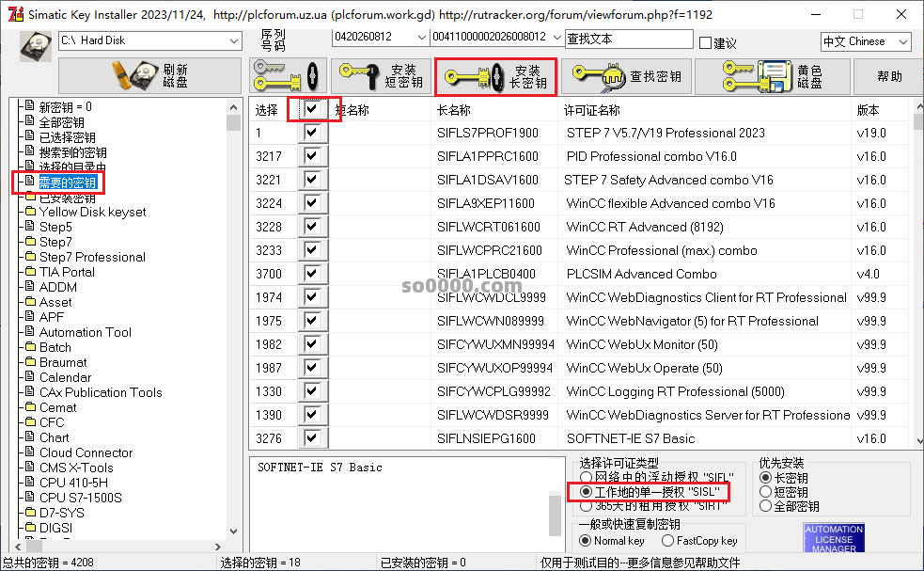Screen dimensions: 924x571
Task: Select 全部密钥 priority radio button
Action: click(765, 505)
